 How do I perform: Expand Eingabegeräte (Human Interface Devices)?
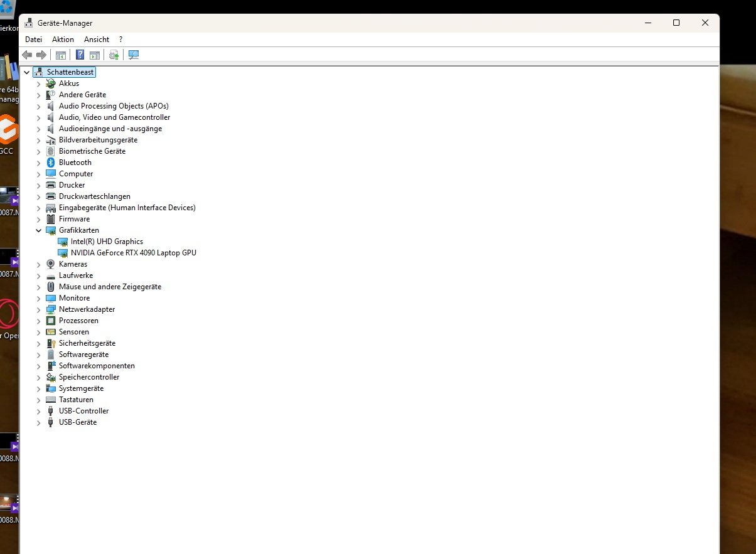click(38, 208)
